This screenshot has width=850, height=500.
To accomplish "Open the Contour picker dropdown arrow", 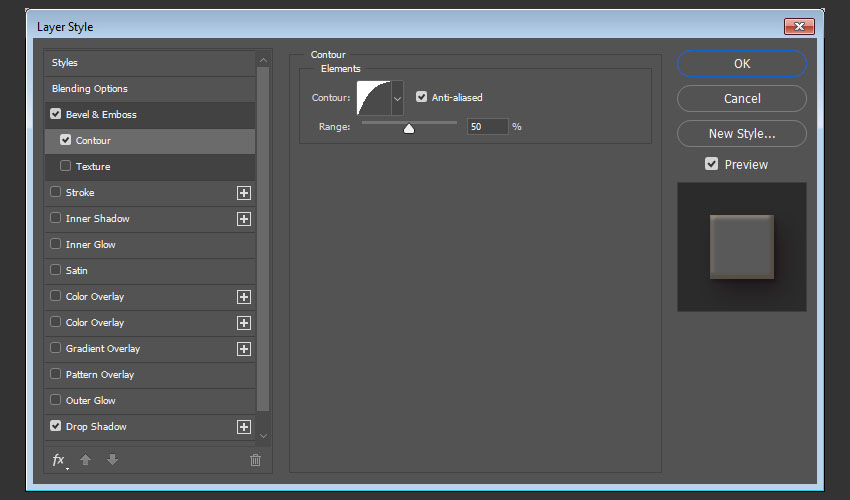I will pos(397,98).
